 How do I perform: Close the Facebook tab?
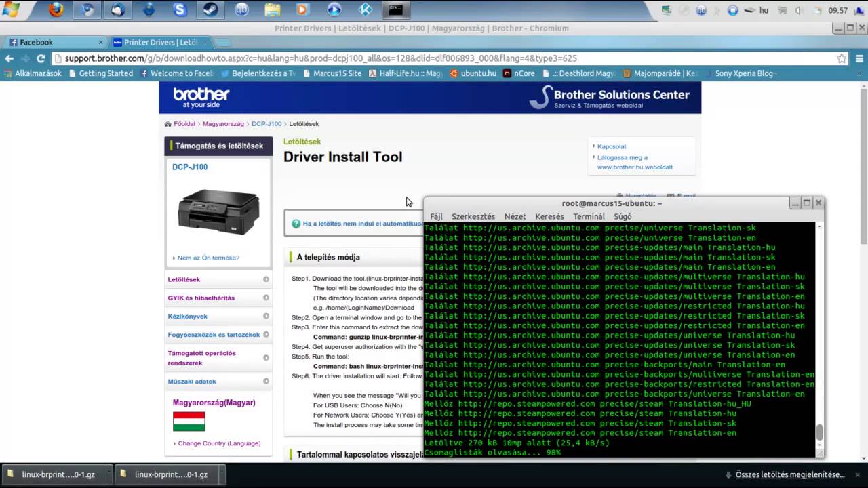point(101,42)
